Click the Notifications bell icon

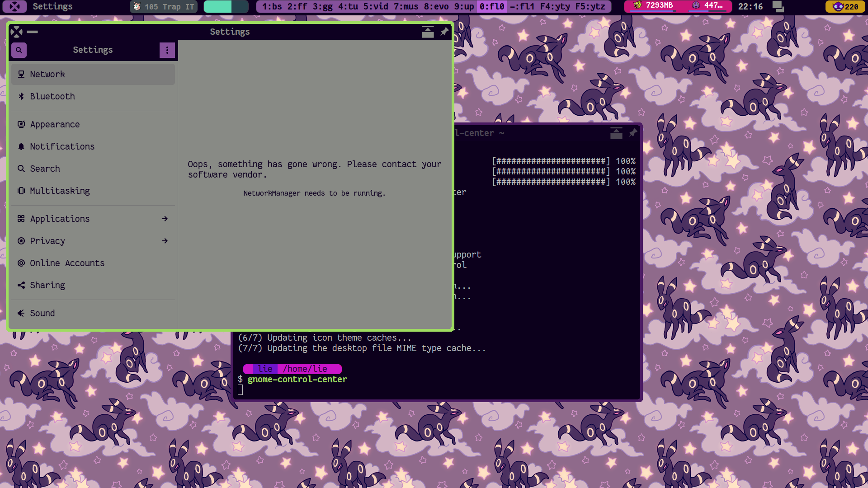point(21,146)
